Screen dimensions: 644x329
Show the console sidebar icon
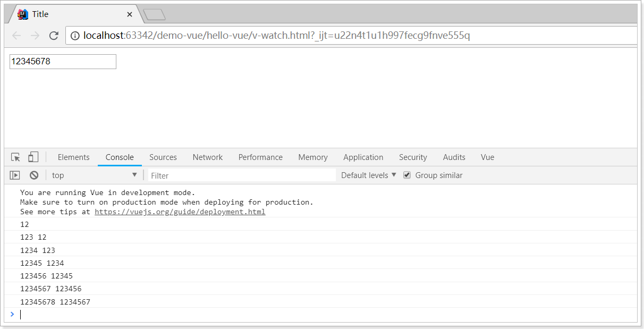pyautogui.click(x=15, y=175)
